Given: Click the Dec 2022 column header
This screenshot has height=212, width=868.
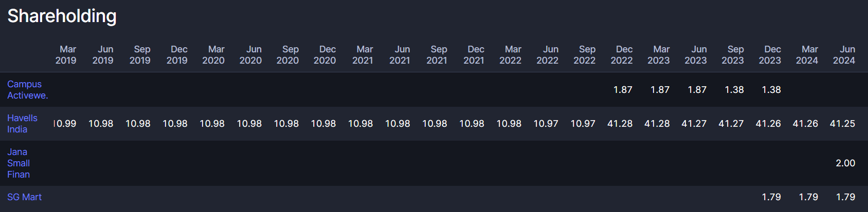Looking at the screenshot, I should point(622,55).
